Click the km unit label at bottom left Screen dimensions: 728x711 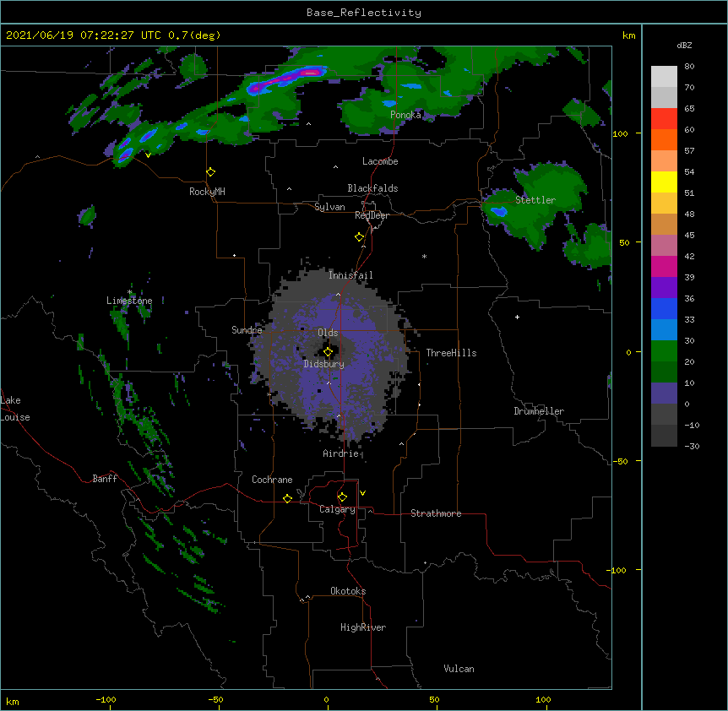click(13, 701)
